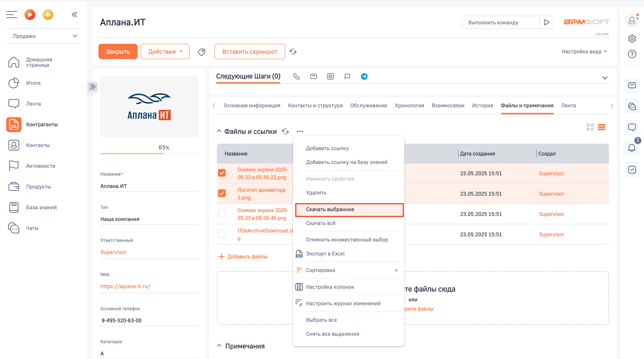Image resolution: width=644 pixels, height=359 pixels.
Task: Open the hamburger main menu
Action: (x=12, y=15)
